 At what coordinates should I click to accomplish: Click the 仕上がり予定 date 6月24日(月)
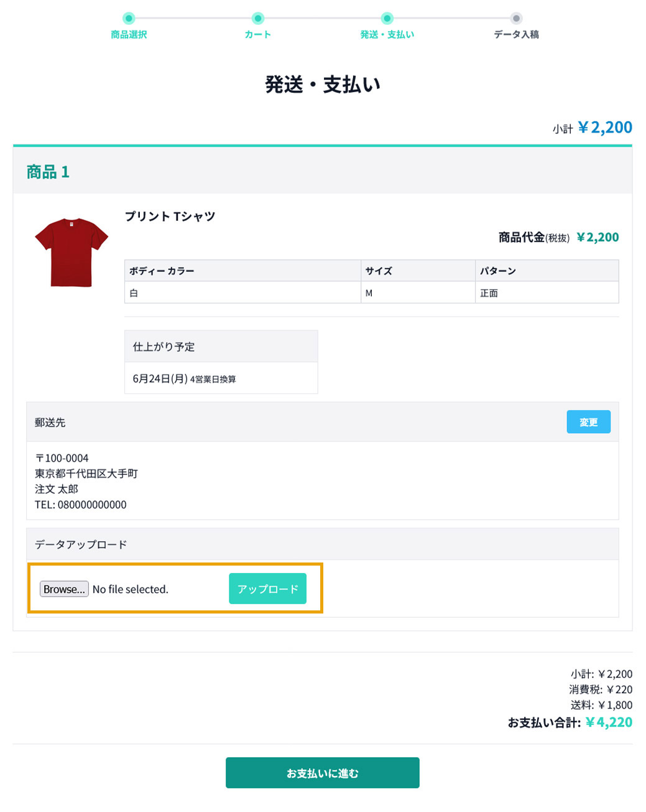coord(160,378)
